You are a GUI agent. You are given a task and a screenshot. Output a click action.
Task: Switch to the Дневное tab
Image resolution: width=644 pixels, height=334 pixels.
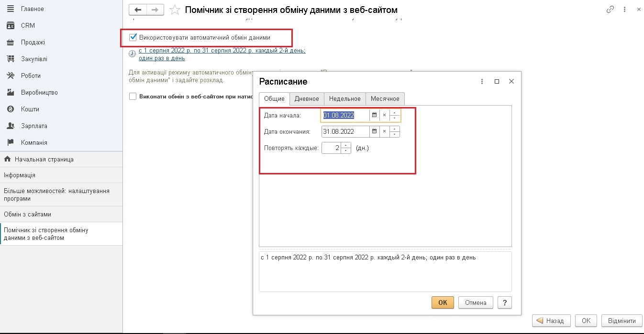307,99
